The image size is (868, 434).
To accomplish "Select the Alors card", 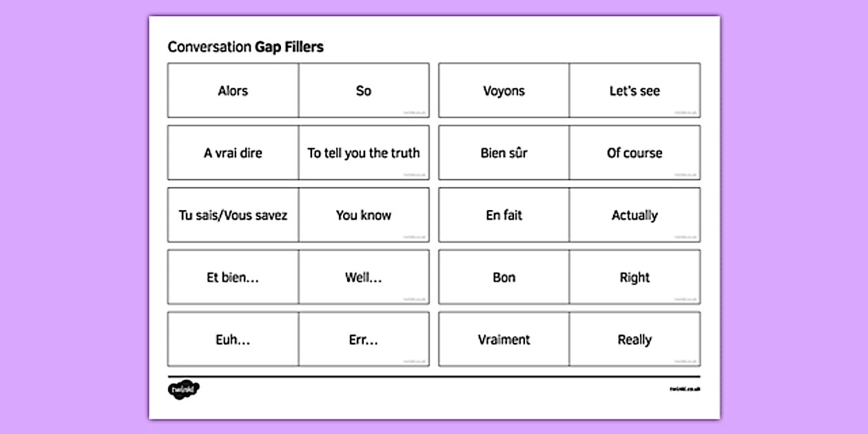I will (233, 91).
